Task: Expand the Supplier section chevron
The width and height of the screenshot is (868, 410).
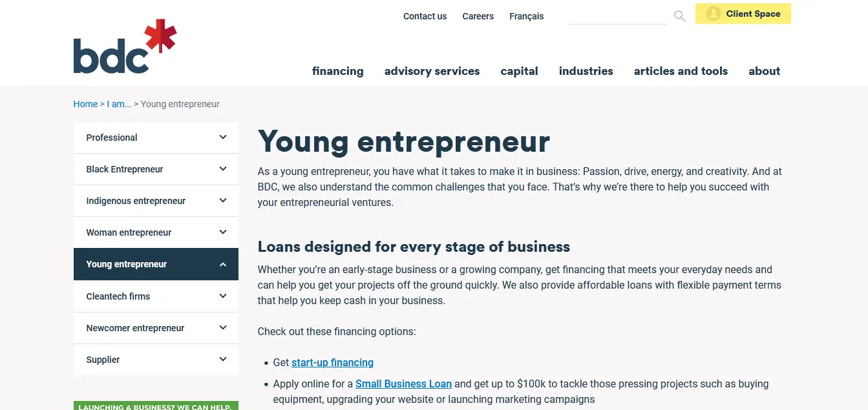Action: (223, 360)
